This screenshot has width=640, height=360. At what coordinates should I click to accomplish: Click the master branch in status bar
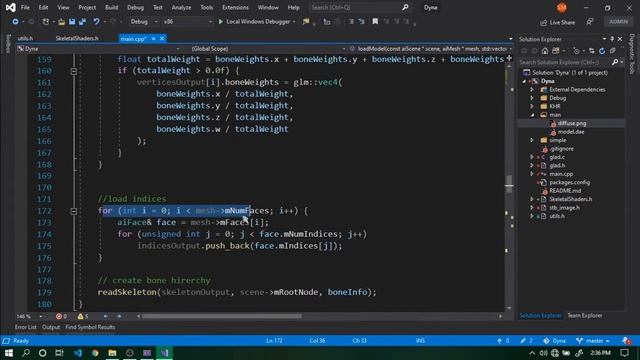pos(593,341)
